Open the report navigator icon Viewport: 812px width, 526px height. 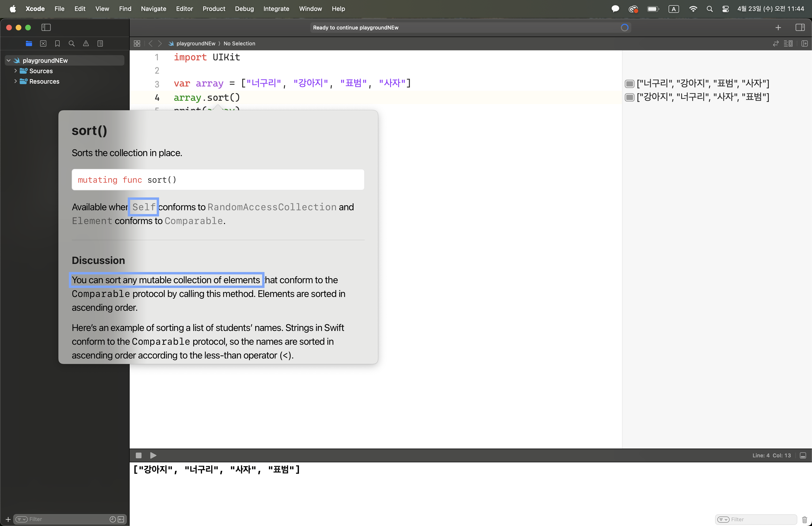pos(100,43)
